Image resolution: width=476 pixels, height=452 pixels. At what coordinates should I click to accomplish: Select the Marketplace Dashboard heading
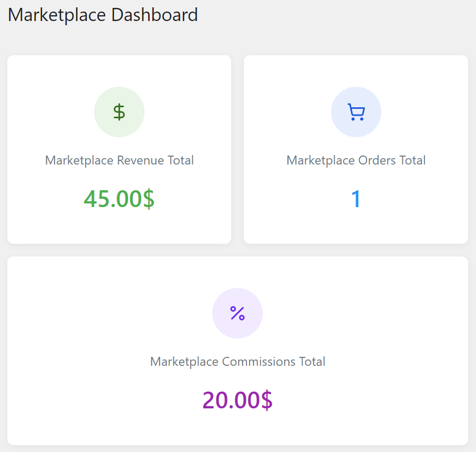102,15
